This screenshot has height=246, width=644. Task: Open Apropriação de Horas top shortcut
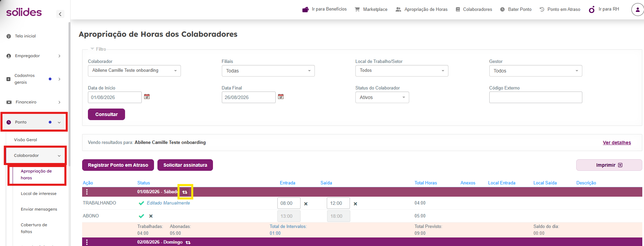coord(421,9)
